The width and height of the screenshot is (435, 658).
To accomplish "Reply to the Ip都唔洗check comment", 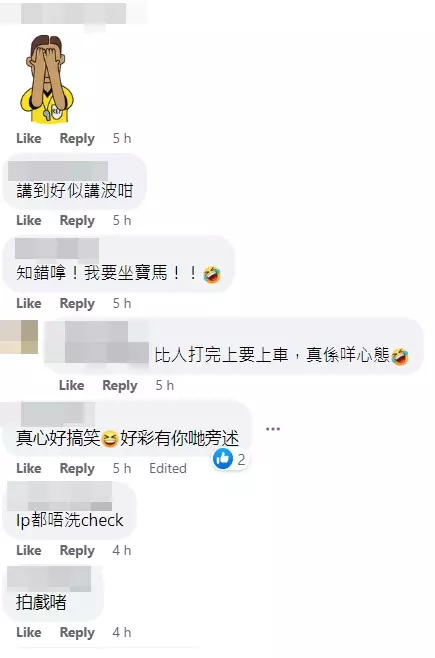I will (77, 550).
